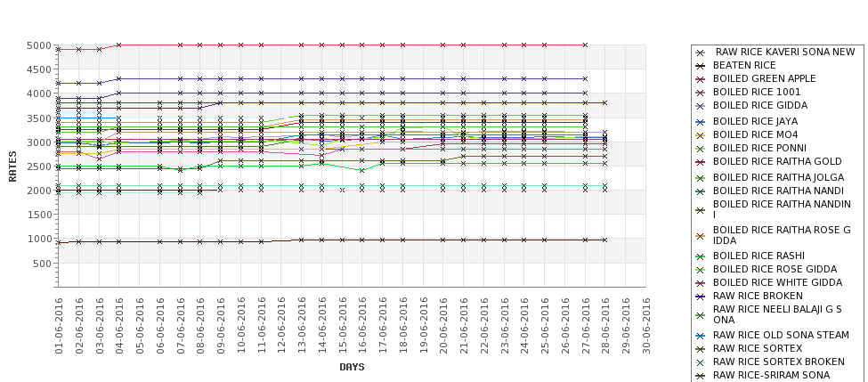Click the marker beside RAW RICE SORTEX
This screenshot has width=868, height=382.
(x=701, y=349)
